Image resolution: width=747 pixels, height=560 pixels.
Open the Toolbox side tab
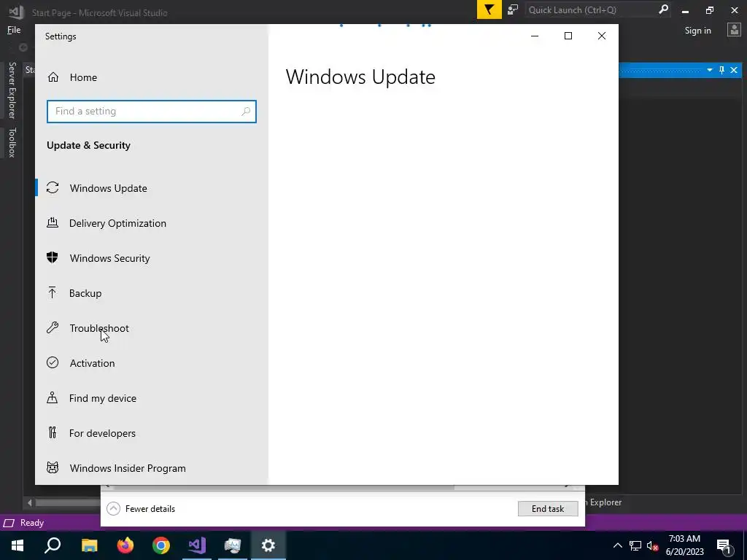pos(12,142)
